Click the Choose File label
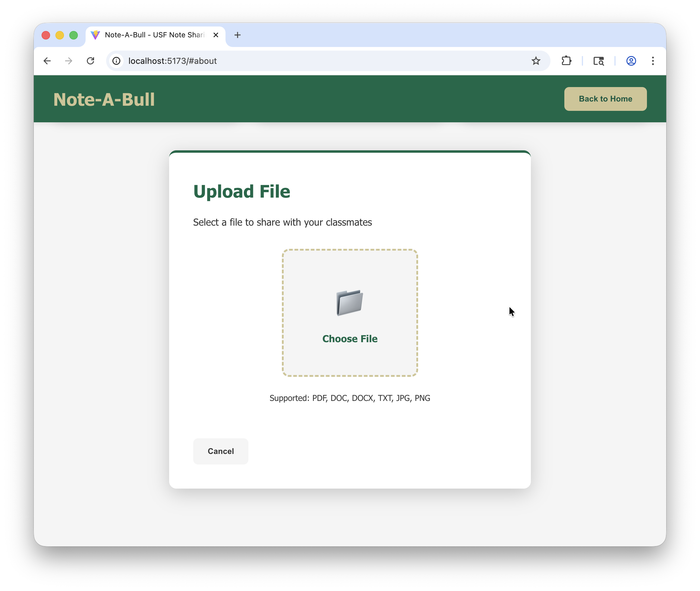 [350, 339]
